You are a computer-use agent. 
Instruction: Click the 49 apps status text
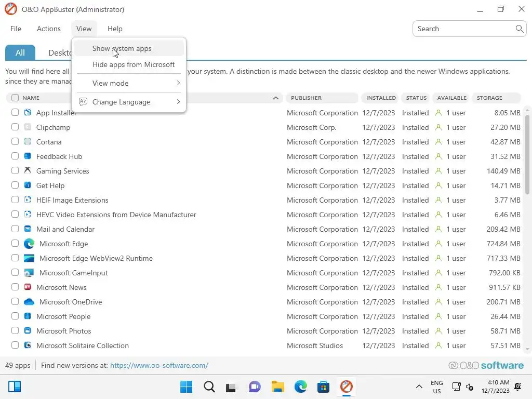(18, 365)
